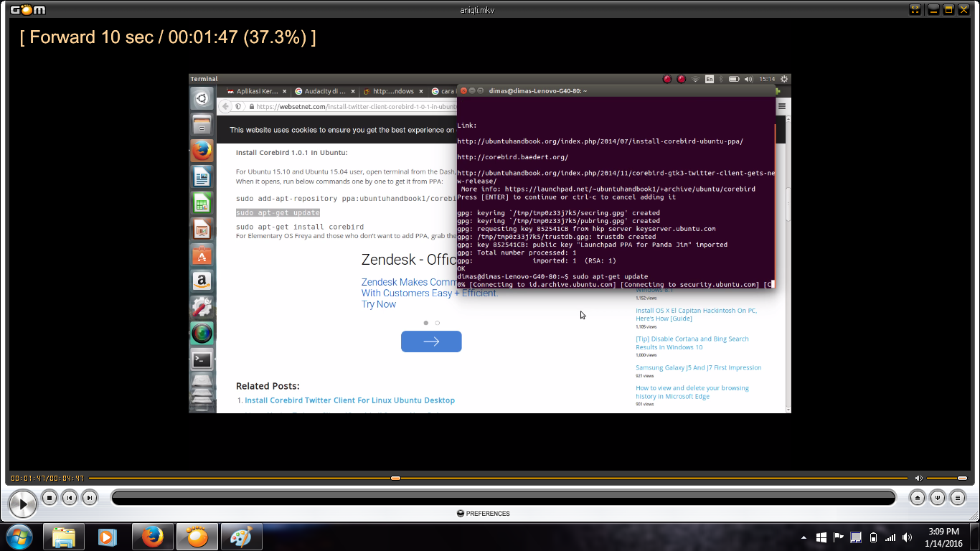980x551 pixels.
Task: Toggle GOM fullscreen mode button
Action: (915, 9)
